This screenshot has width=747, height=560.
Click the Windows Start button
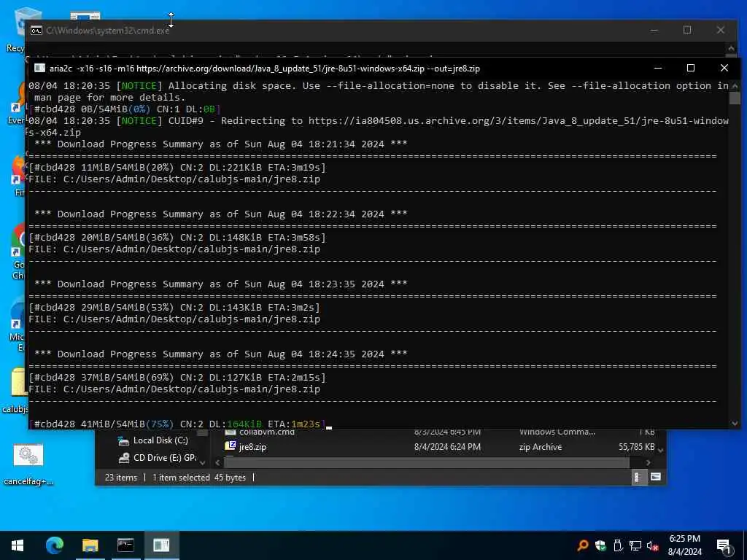(18, 545)
